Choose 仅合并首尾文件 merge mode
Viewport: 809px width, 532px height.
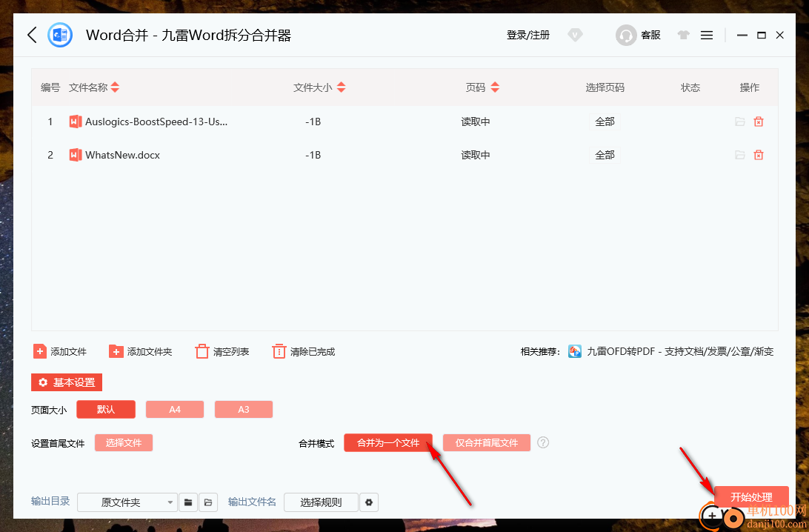tap(487, 443)
